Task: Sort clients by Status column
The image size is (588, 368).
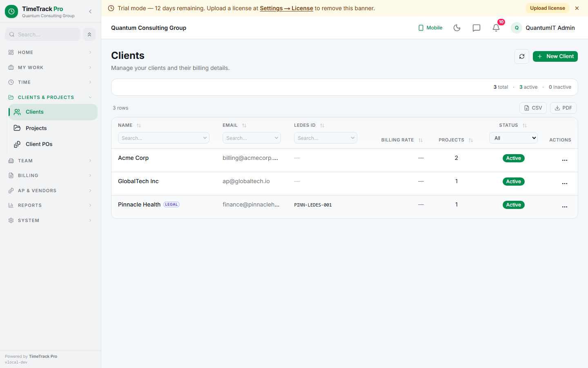Action: click(x=525, y=126)
